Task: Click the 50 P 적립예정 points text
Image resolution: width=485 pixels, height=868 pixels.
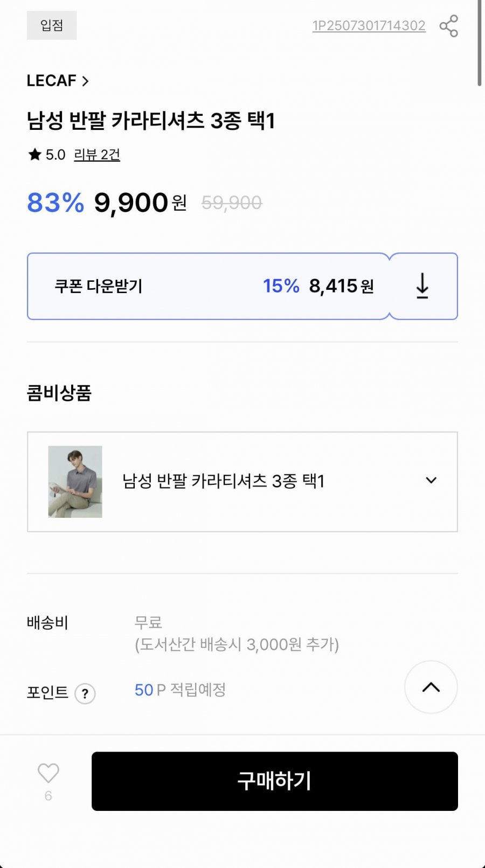Action: pos(180,690)
